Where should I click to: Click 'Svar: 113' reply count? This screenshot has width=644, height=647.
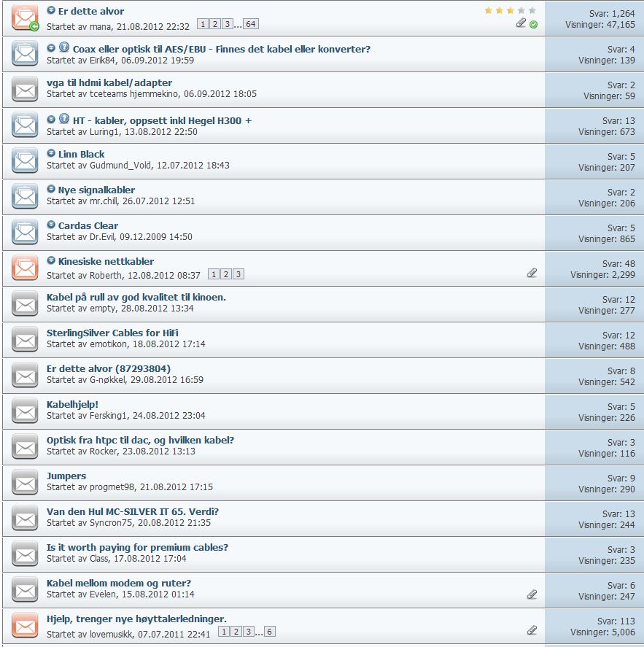coord(616,621)
